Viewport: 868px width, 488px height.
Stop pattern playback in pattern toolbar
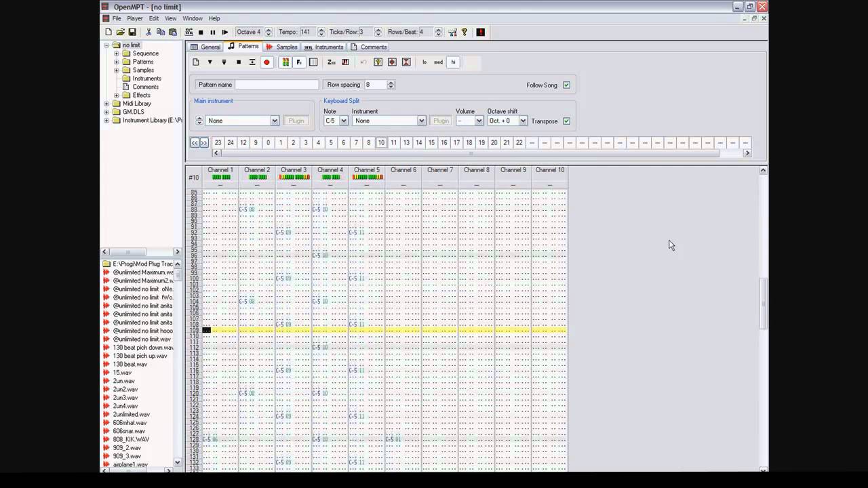[x=238, y=62]
